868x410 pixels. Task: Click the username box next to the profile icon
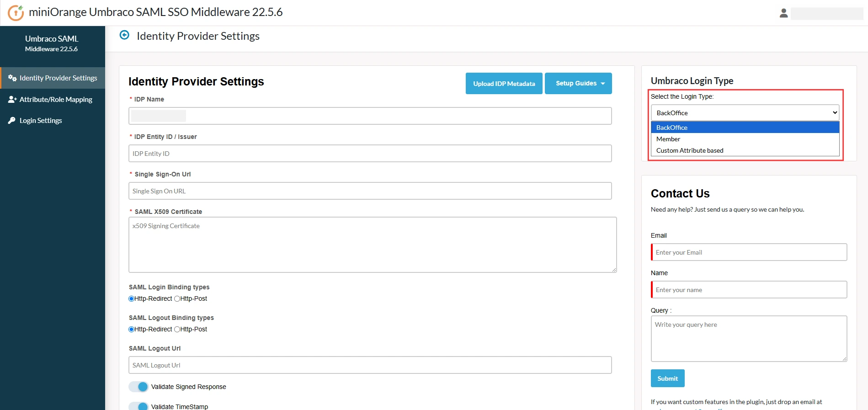(x=827, y=14)
